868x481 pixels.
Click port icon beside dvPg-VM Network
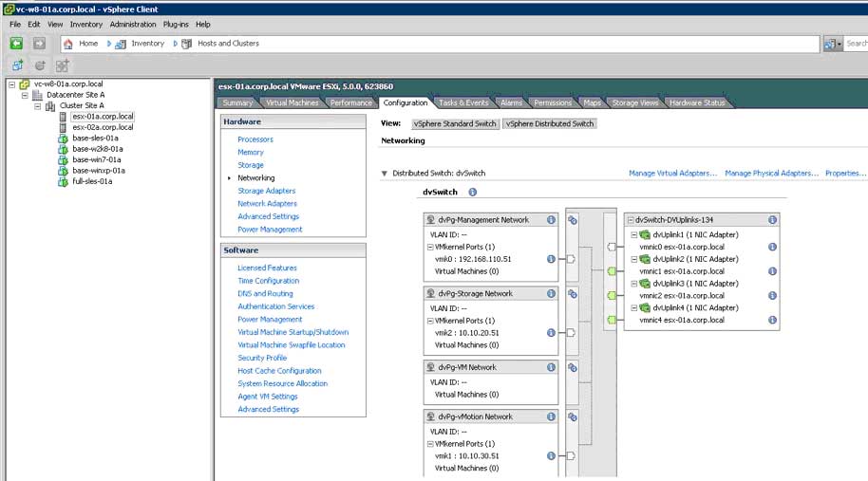[x=573, y=368]
